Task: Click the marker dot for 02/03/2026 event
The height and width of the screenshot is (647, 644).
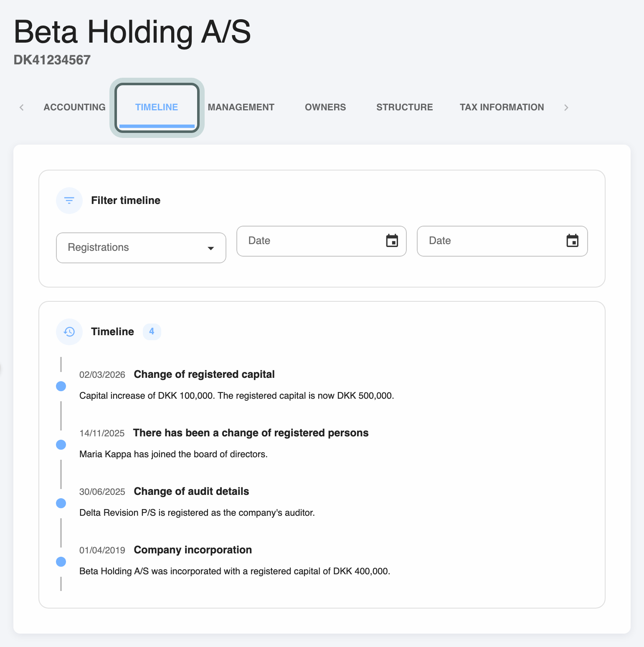Action: pos(61,386)
